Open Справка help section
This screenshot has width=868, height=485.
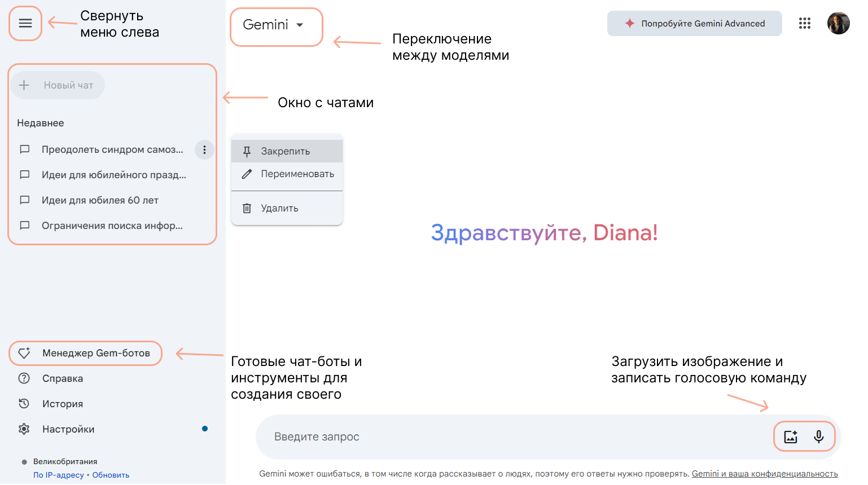point(62,378)
